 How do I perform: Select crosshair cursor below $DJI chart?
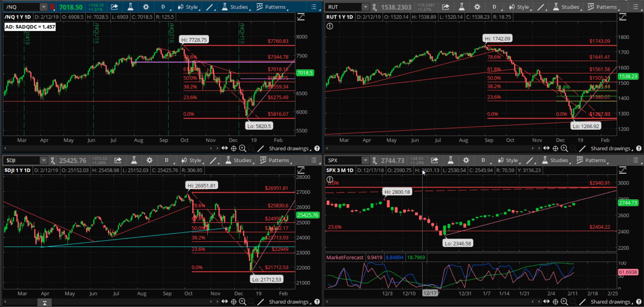point(234,302)
